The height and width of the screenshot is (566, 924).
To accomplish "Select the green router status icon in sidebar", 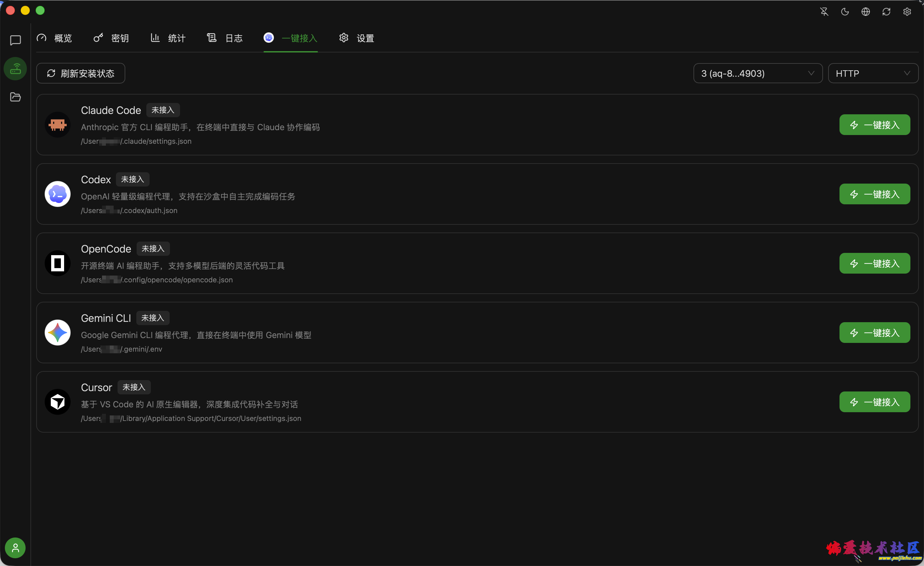I will 15,69.
